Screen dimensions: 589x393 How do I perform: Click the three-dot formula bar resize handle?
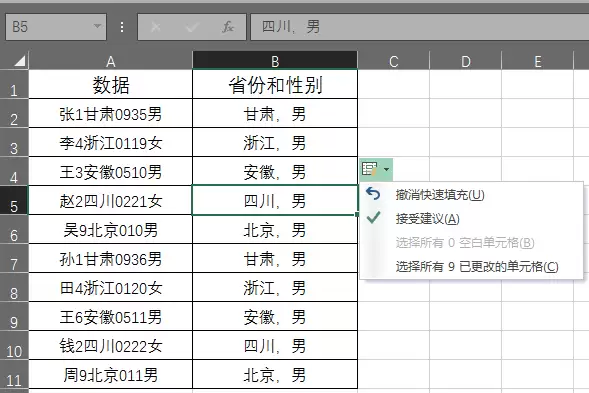pos(122,27)
